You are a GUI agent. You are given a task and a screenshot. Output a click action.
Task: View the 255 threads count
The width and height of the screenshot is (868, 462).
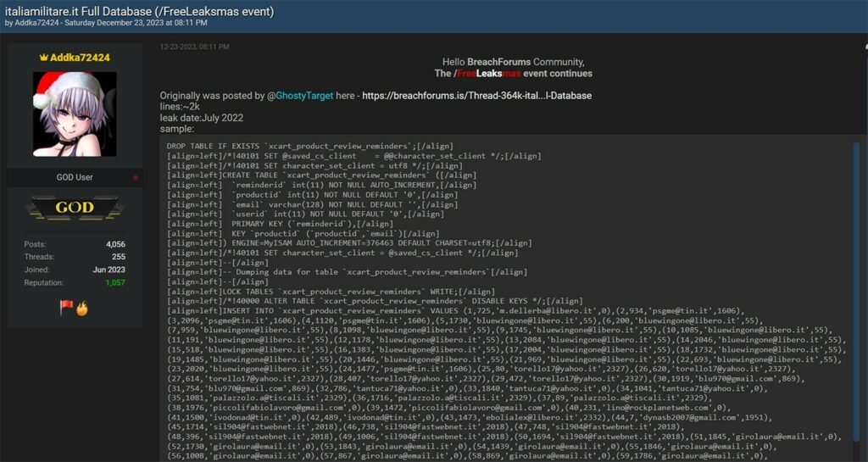(118, 257)
